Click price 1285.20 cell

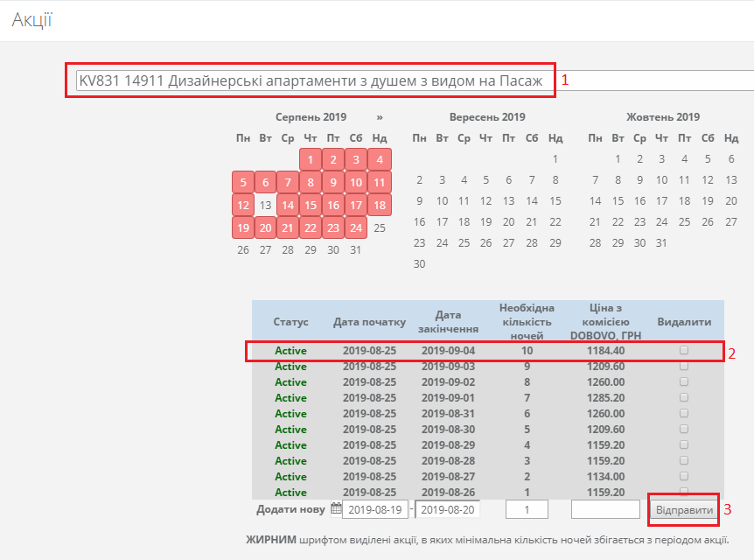tap(605, 398)
